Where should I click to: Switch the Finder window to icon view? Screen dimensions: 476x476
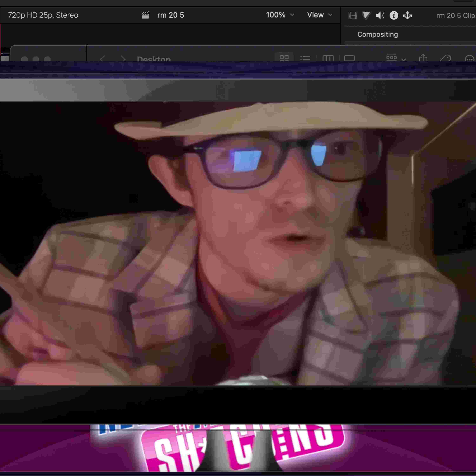pyautogui.click(x=284, y=58)
